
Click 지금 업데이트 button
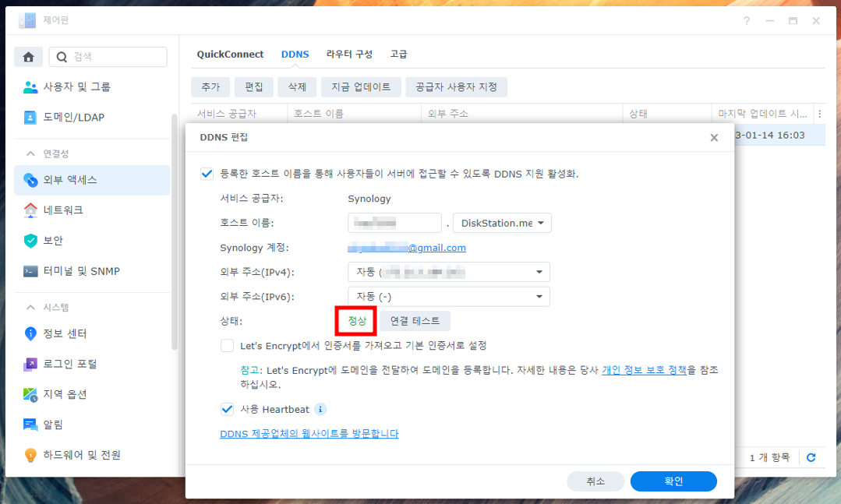(361, 87)
